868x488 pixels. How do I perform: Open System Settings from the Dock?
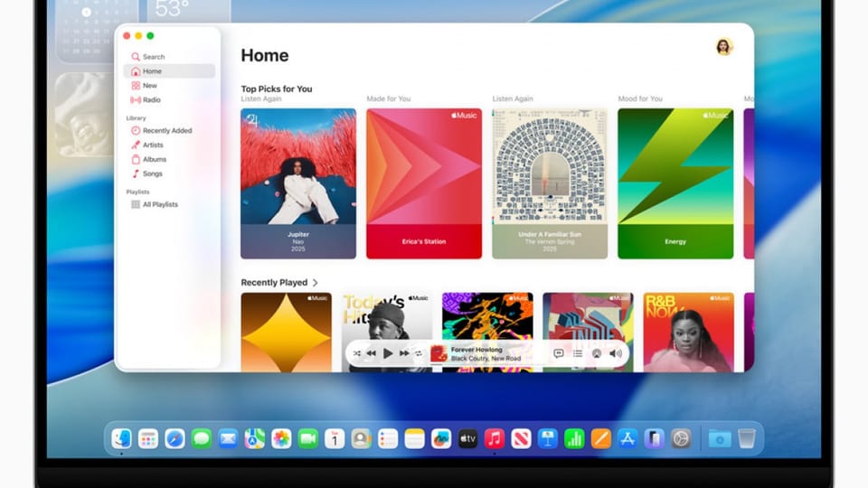(681, 439)
